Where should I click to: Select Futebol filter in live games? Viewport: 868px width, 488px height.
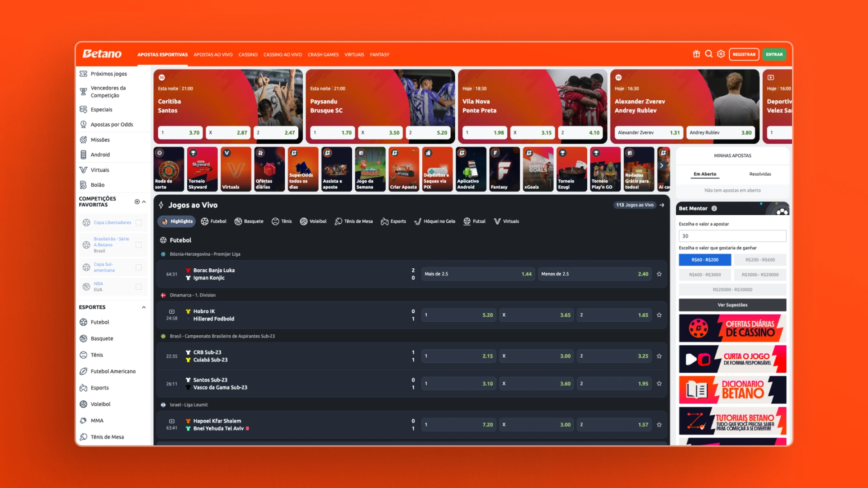(x=217, y=221)
